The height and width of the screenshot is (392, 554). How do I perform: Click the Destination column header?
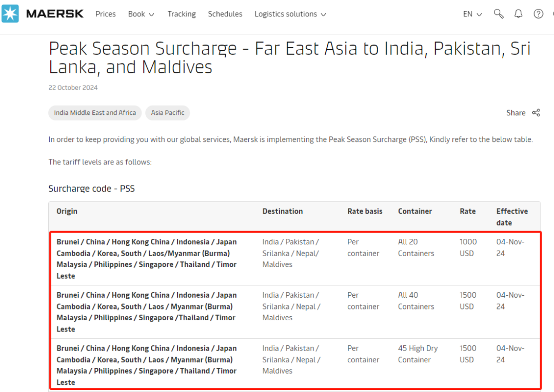tap(282, 211)
